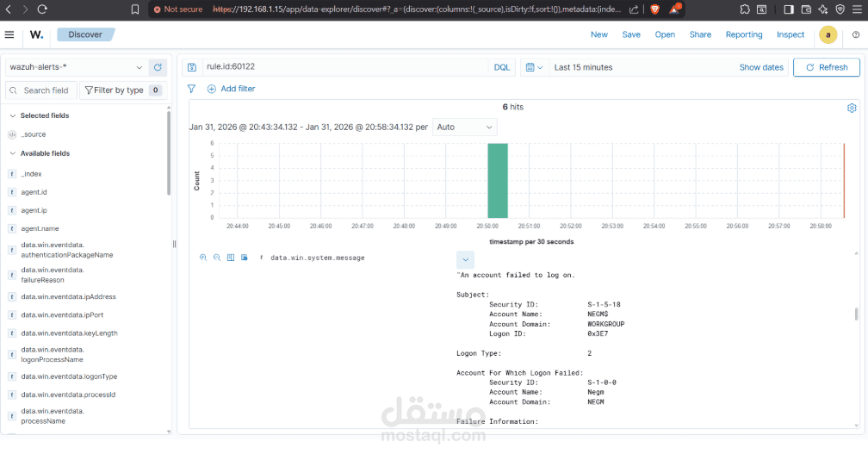Click the rule.id:60122 query input

click(x=344, y=67)
